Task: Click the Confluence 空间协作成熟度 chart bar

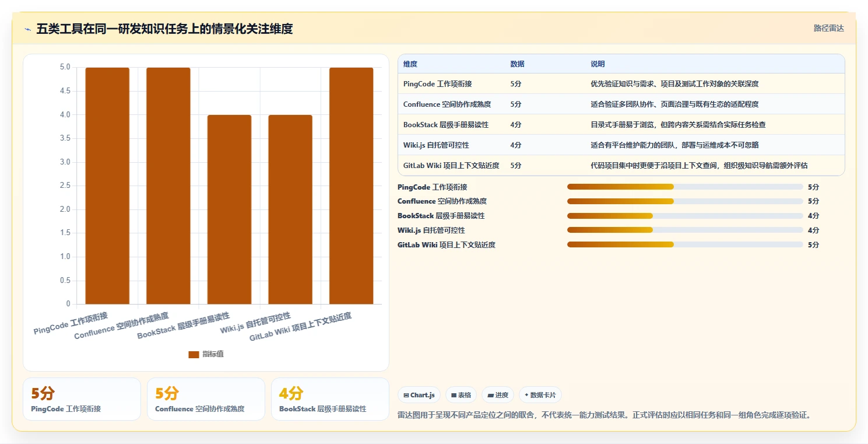Action: point(168,186)
